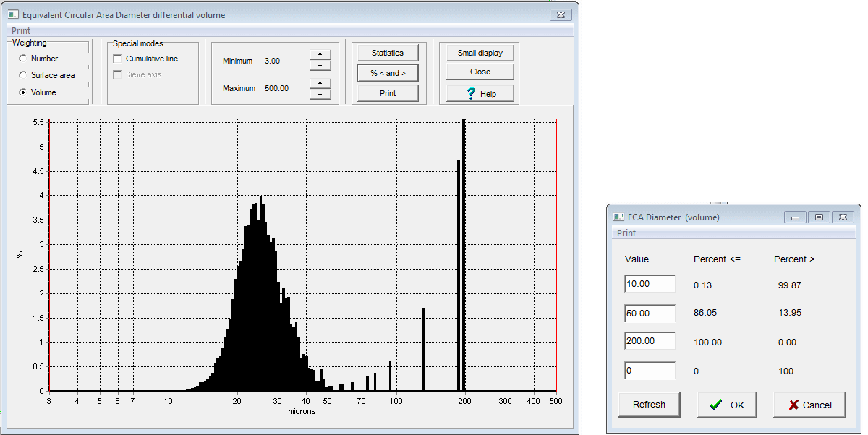Enable the Cumulative line checkbox
The height and width of the screenshot is (435, 868).
click(118, 59)
